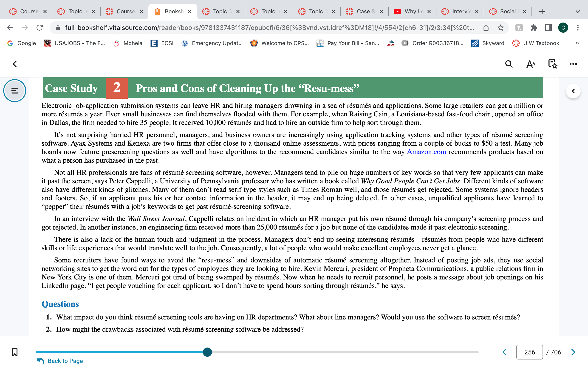588x368 pixels.
Task: Click the site lock icon in address bar
Action: [x=58, y=28]
